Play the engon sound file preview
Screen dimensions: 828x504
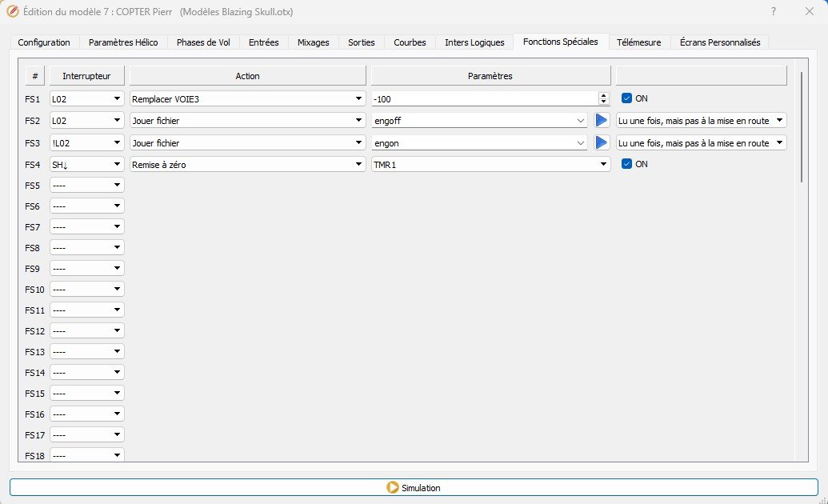click(602, 142)
